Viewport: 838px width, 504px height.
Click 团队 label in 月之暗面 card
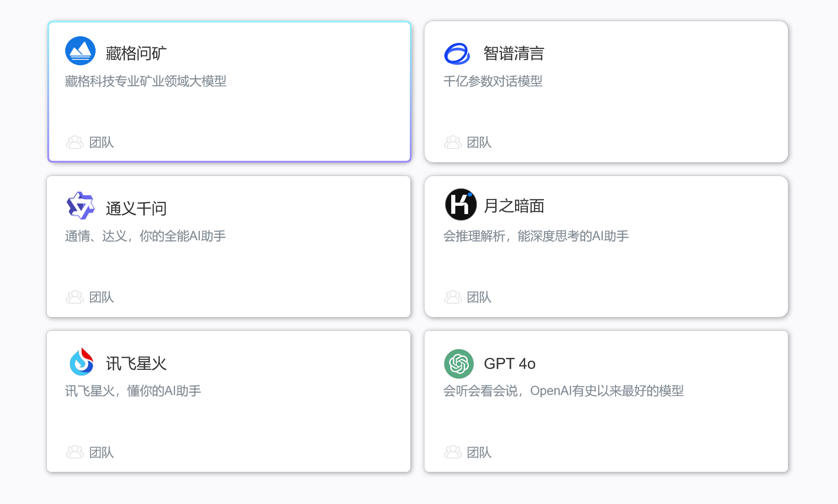479,297
